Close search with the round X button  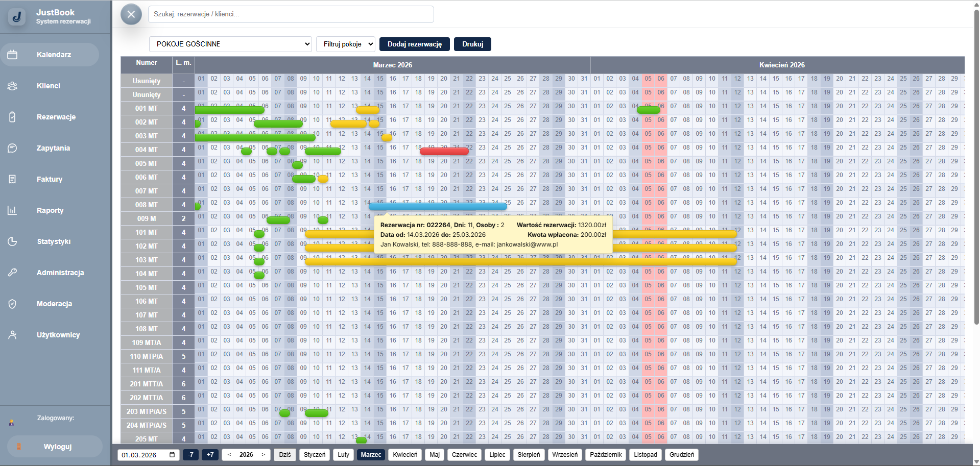[131, 14]
